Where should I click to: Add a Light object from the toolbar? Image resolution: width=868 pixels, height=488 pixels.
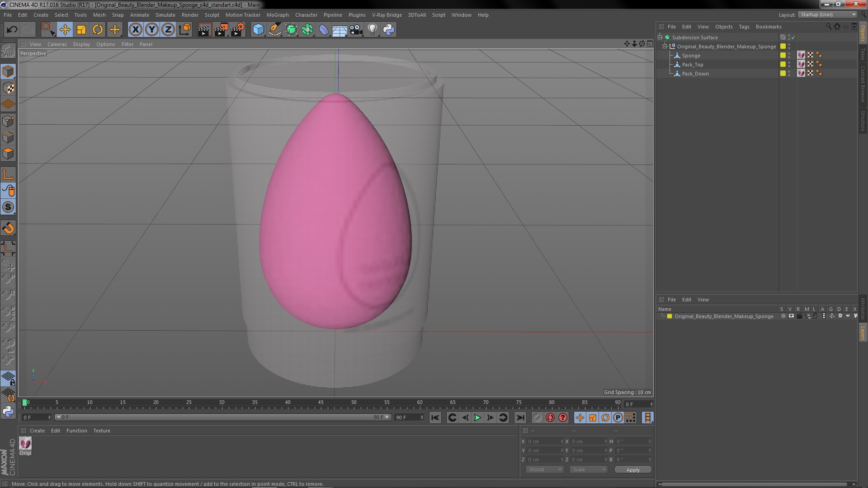coord(372,30)
